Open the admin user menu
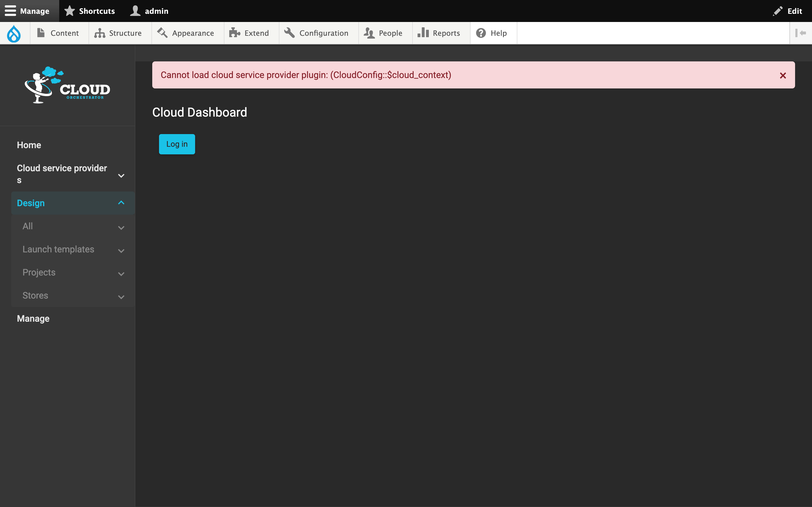812x507 pixels. click(149, 11)
